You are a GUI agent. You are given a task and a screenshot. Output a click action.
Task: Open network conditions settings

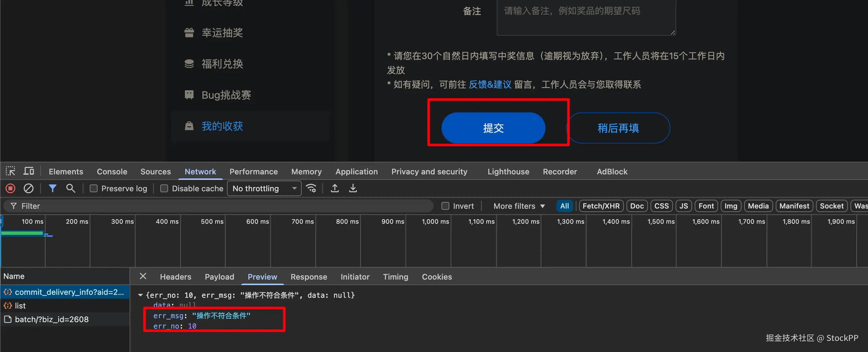tap(311, 188)
